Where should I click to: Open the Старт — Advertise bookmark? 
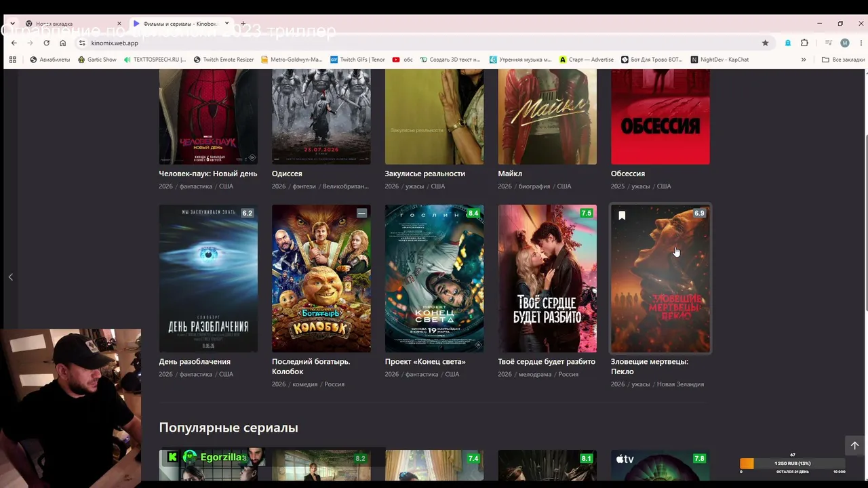587,60
